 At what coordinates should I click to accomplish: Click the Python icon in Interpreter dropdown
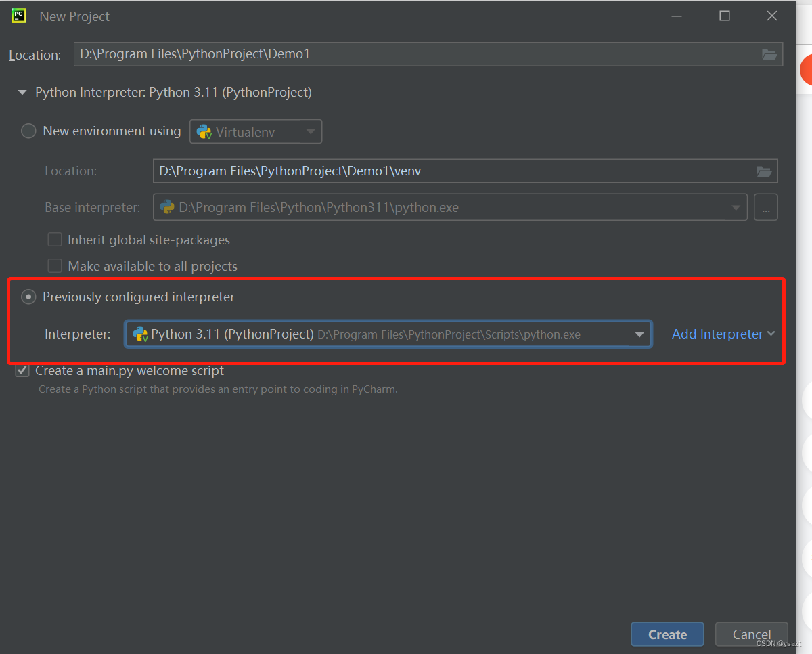click(141, 334)
